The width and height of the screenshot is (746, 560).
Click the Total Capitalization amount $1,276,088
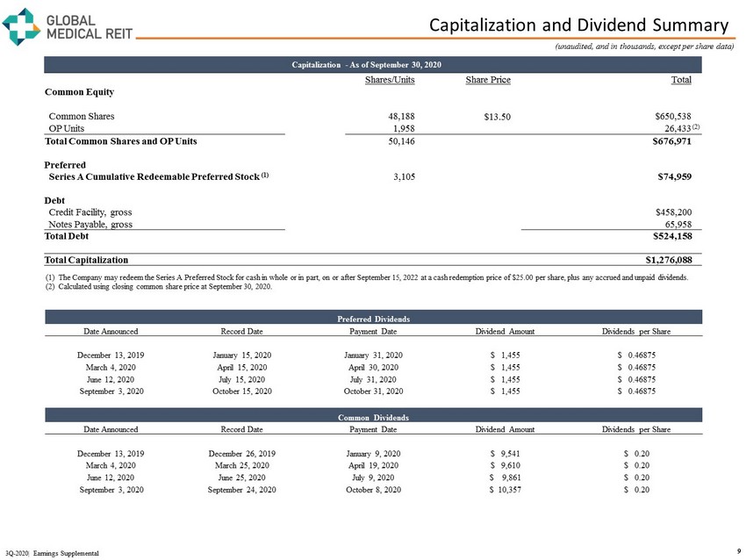[668, 260]
